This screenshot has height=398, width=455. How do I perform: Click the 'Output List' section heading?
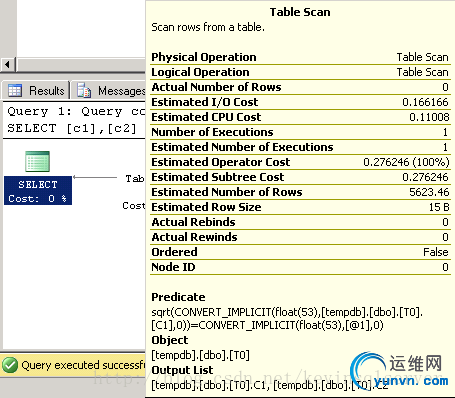coord(182,370)
